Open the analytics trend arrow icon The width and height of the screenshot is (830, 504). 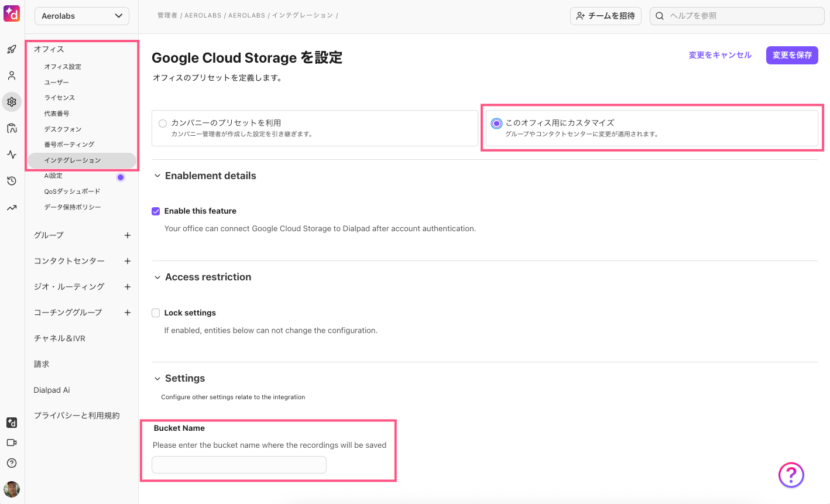pyautogui.click(x=12, y=207)
